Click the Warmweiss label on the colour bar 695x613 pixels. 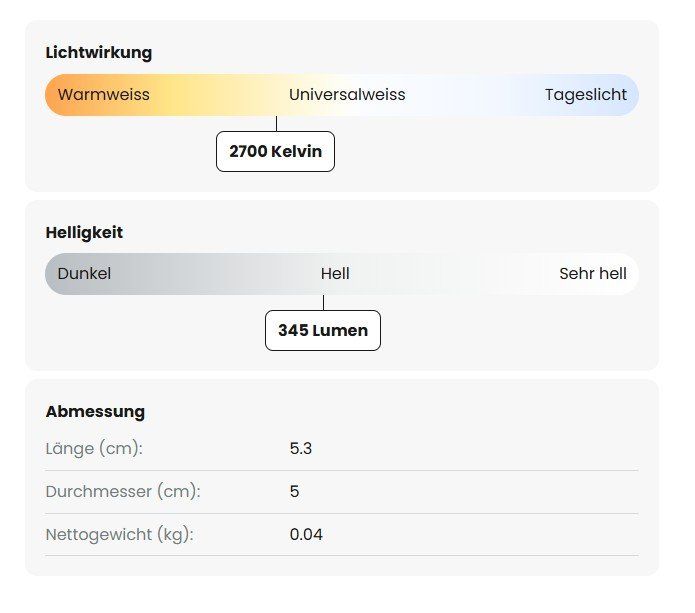click(104, 95)
